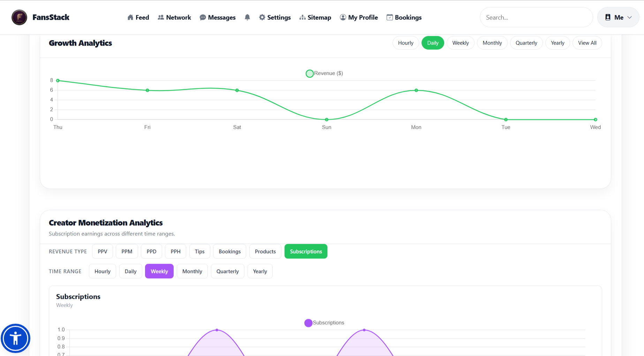Choose PPH revenue type

click(176, 251)
